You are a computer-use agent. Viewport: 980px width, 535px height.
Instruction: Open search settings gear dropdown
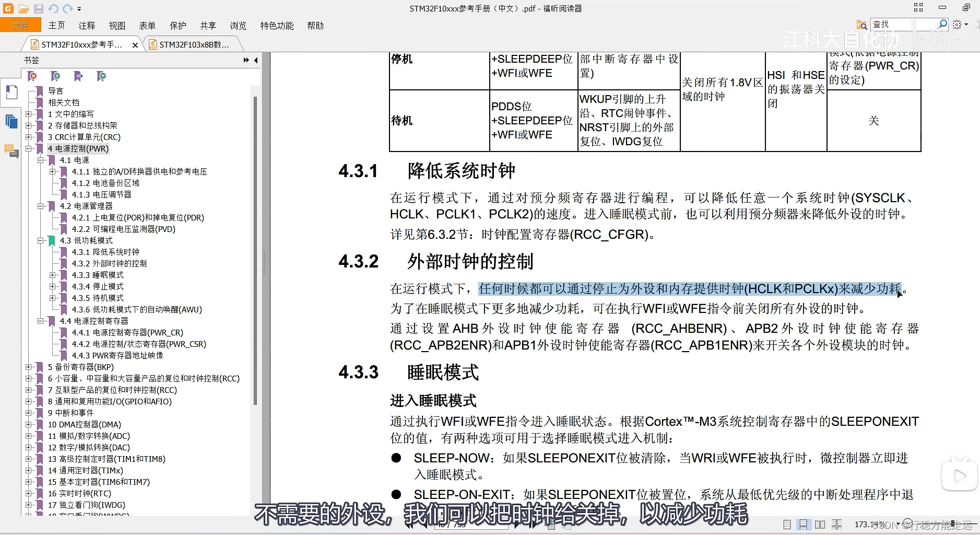pyautogui.click(x=960, y=25)
